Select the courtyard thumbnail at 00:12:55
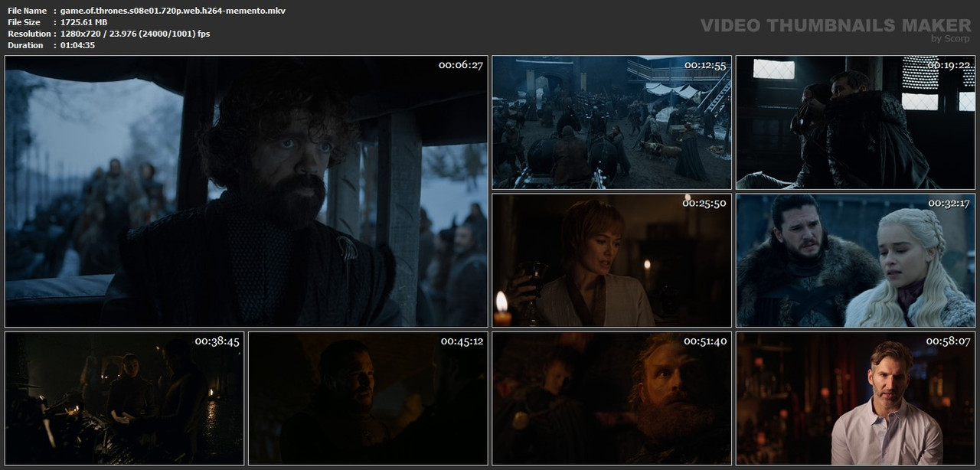This screenshot has height=470, width=980. [x=612, y=122]
